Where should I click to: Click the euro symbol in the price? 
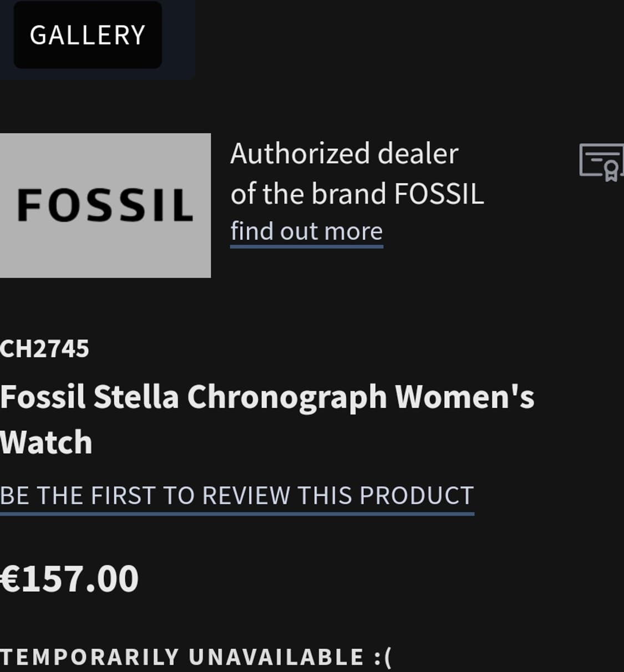point(10,579)
